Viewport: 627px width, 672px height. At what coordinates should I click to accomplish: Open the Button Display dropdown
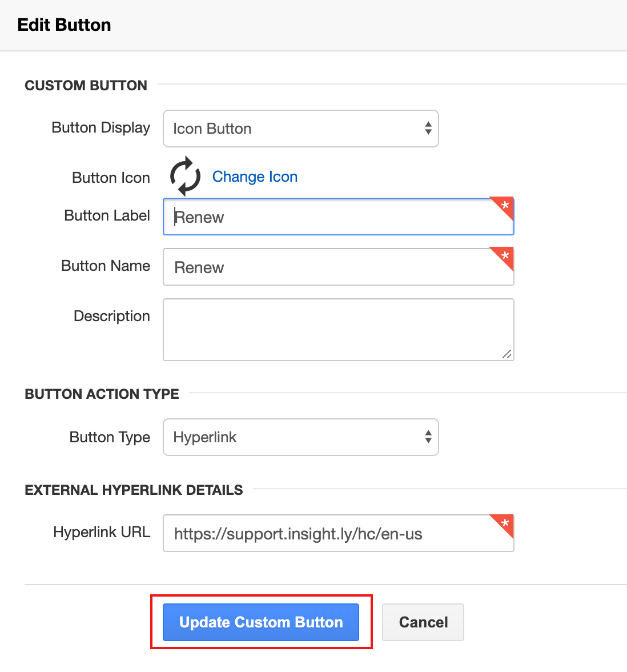coord(300,129)
